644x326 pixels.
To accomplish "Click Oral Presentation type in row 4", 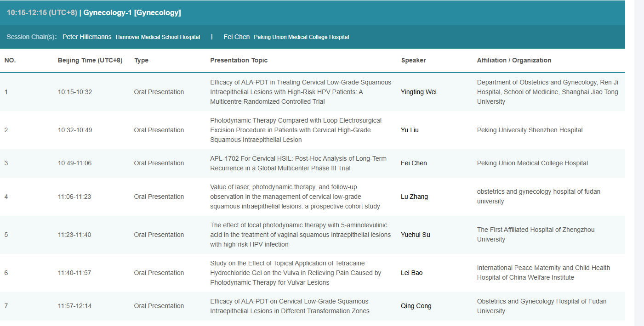I will click(159, 197).
